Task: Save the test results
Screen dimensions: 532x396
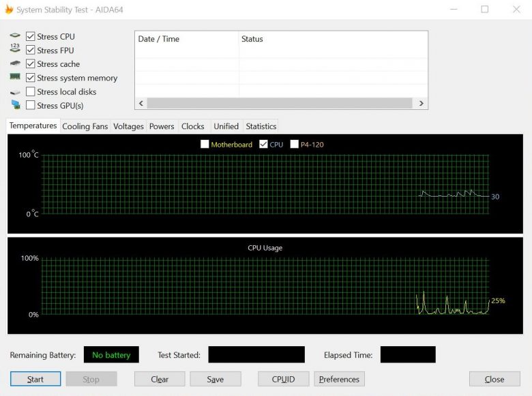Action: point(216,379)
